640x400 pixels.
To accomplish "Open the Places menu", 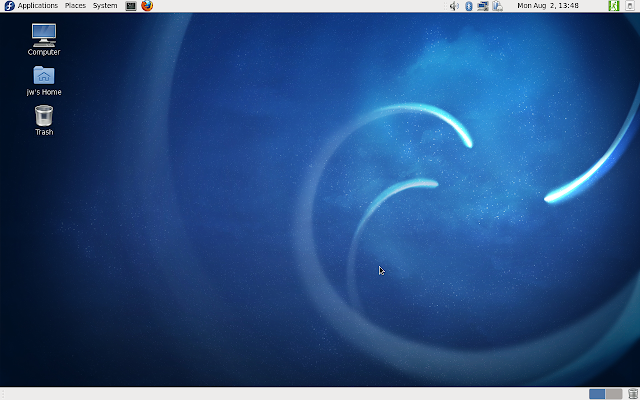I will tap(75, 6).
